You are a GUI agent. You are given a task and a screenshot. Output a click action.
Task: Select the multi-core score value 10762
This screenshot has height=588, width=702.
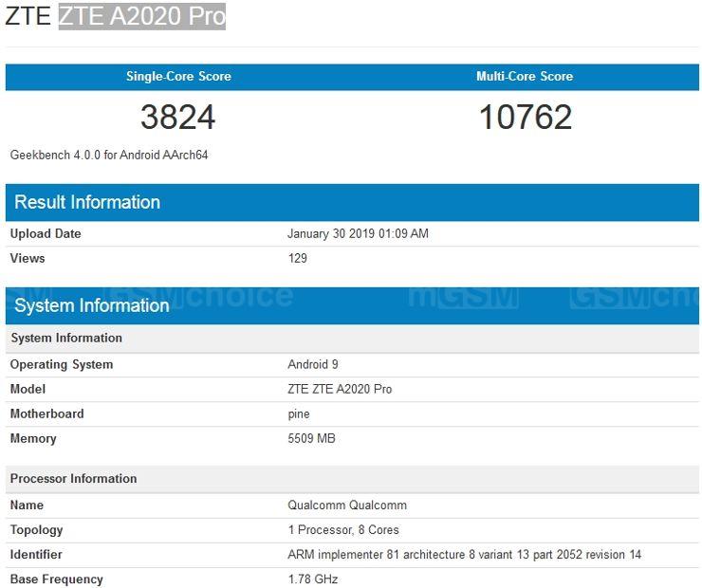pyautogui.click(x=525, y=118)
